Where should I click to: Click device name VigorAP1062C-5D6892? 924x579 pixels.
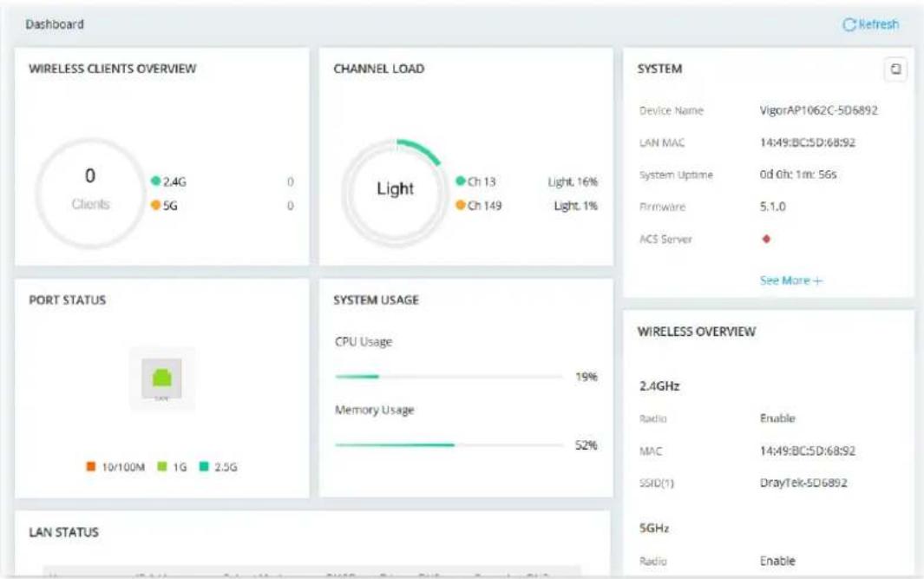818,110
